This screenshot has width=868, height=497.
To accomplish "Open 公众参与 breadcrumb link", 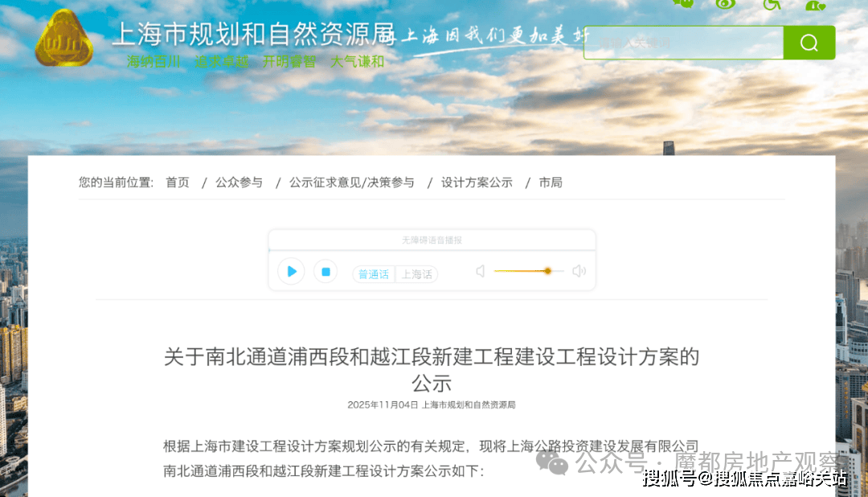I will [x=239, y=183].
